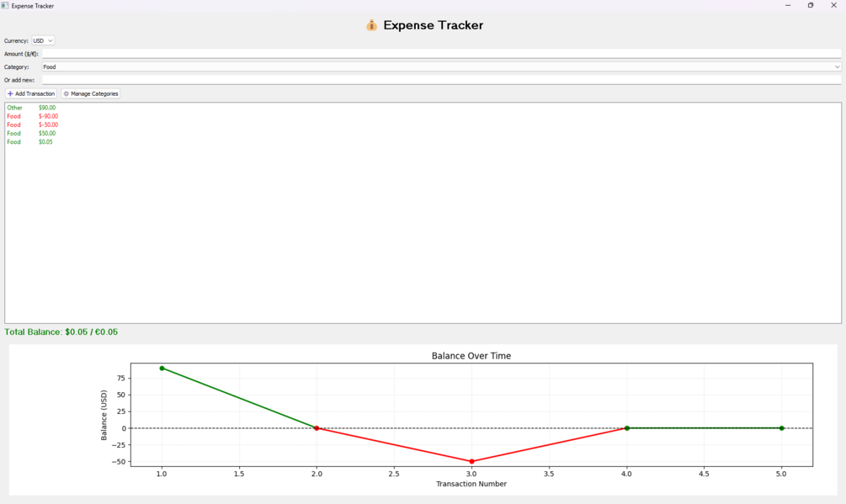Close the Expense Tracker window
The width and height of the screenshot is (846, 504).
[x=833, y=5]
